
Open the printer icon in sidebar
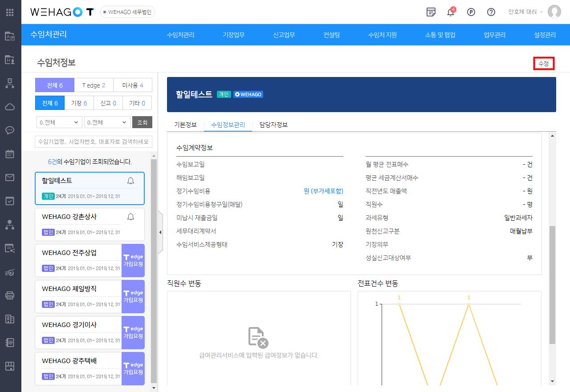10,295
